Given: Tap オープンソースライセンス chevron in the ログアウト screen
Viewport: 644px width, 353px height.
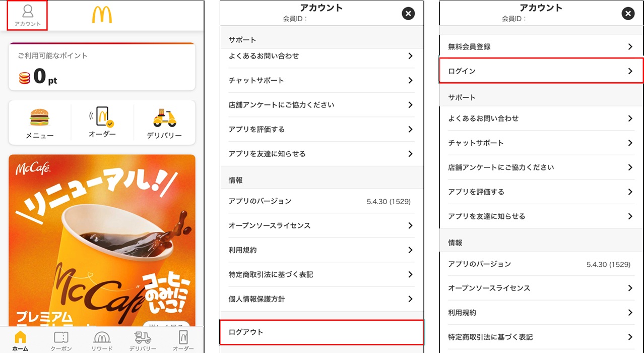Looking at the screenshot, I should [410, 225].
